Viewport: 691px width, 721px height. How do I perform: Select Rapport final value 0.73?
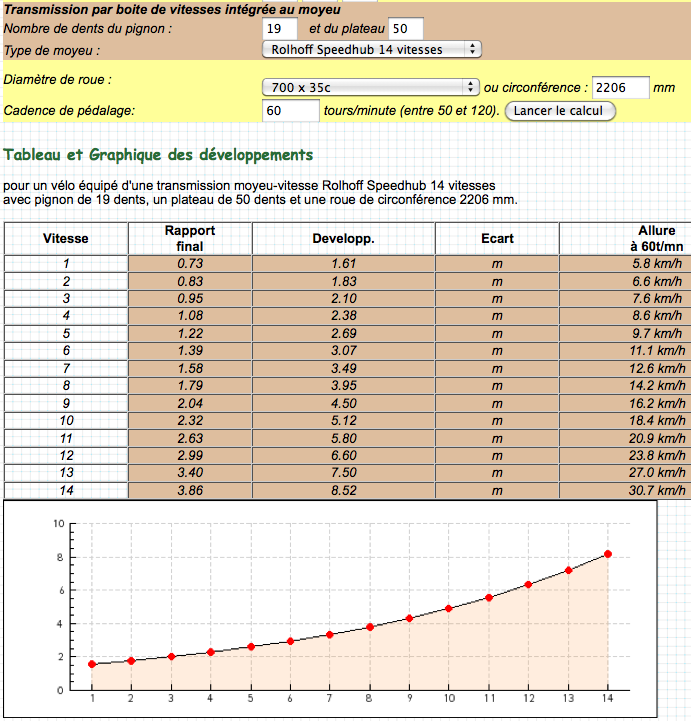coord(190,263)
